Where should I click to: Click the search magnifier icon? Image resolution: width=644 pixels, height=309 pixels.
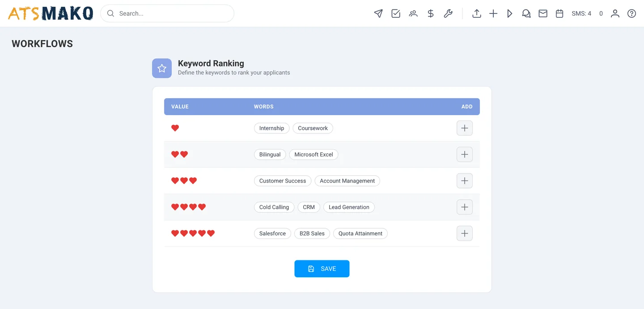pyautogui.click(x=111, y=13)
